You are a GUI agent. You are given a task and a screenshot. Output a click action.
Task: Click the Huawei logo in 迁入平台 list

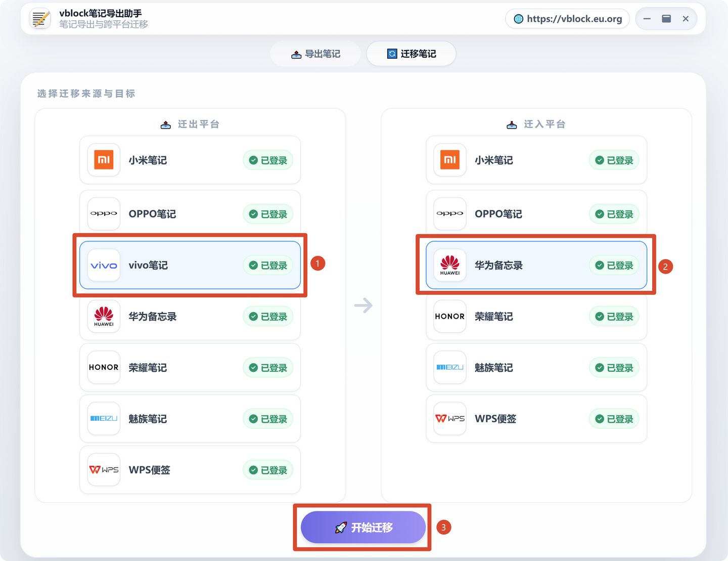click(450, 265)
